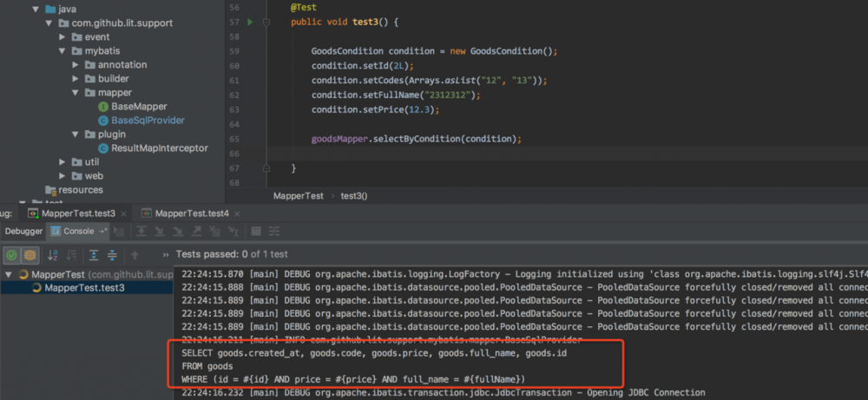
Task: Collapse the java folder
Action: (x=36, y=9)
